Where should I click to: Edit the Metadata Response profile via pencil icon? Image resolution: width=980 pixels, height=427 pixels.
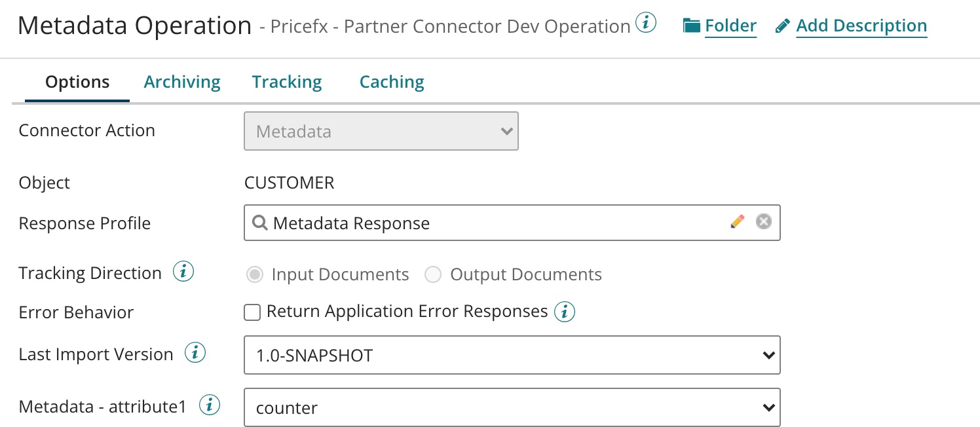coord(737,222)
